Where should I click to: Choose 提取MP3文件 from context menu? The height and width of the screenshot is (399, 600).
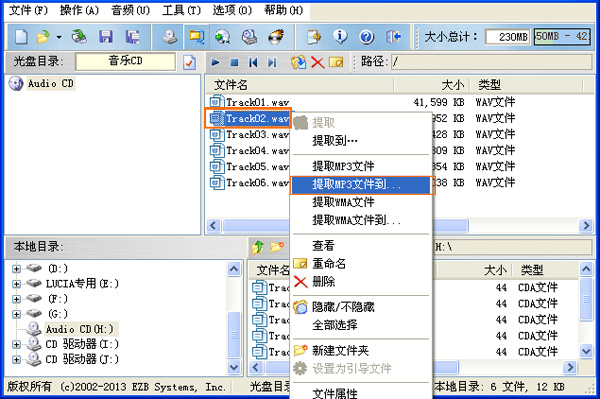361,166
